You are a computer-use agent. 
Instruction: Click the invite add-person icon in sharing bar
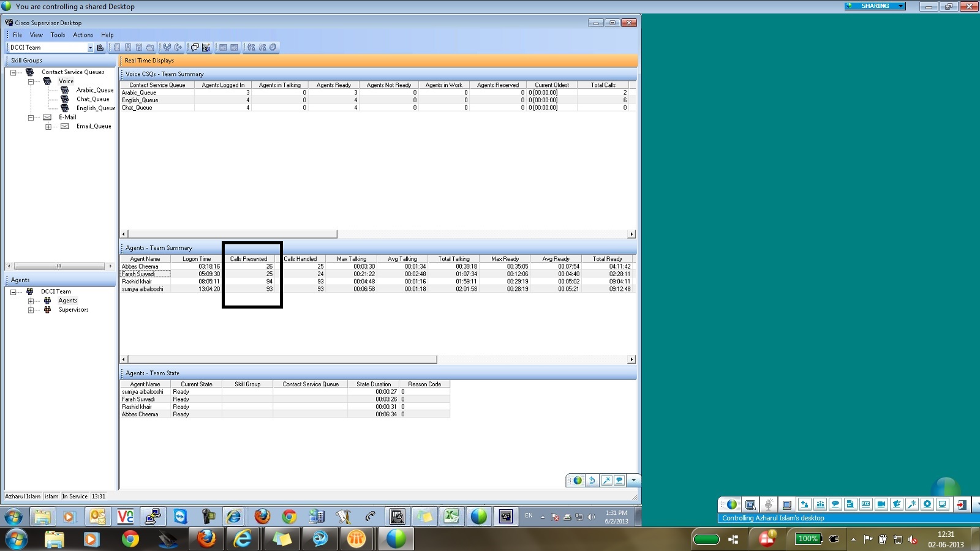805,504
